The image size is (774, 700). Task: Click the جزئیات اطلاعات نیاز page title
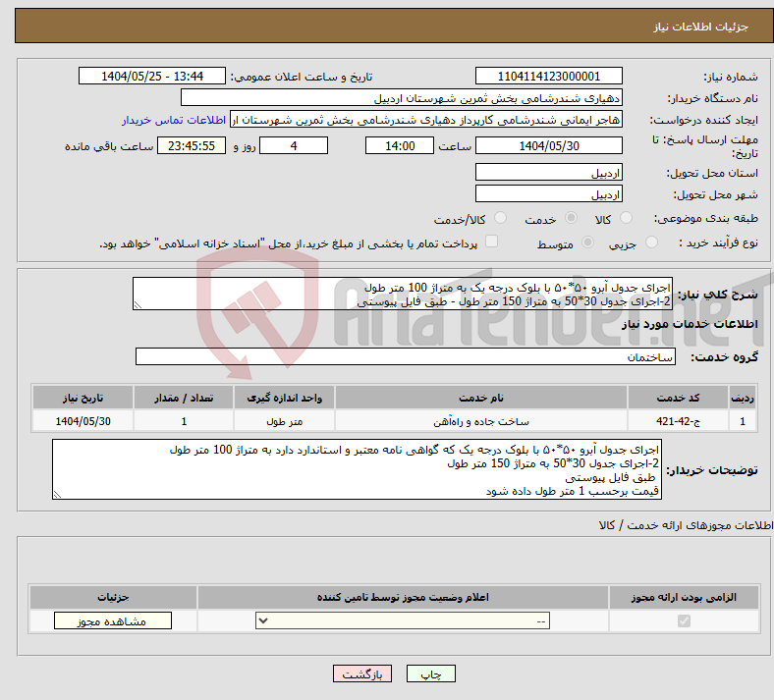point(701,27)
